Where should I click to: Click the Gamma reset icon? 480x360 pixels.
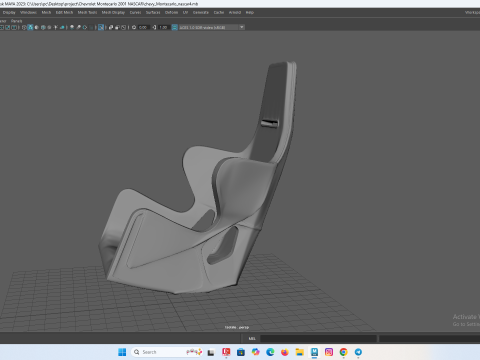(154, 27)
